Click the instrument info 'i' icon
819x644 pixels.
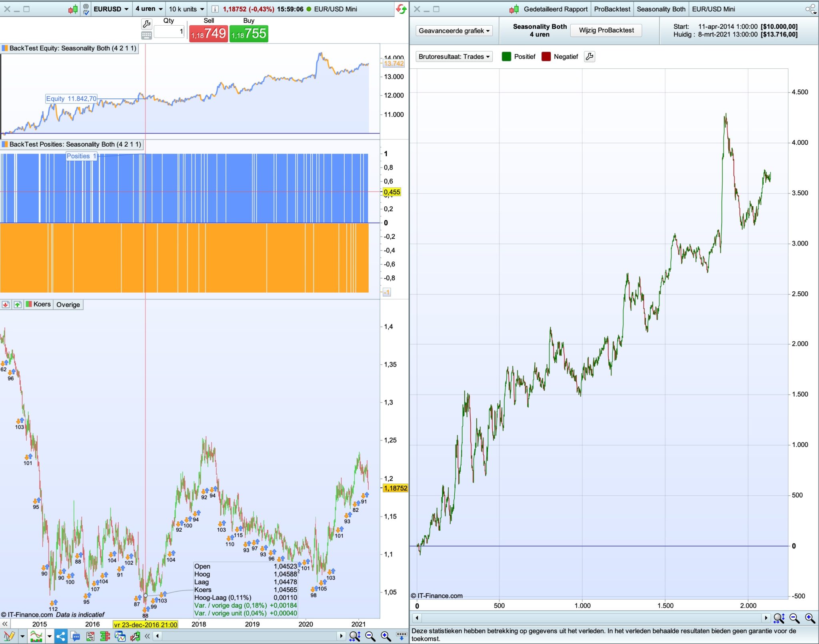point(215,9)
